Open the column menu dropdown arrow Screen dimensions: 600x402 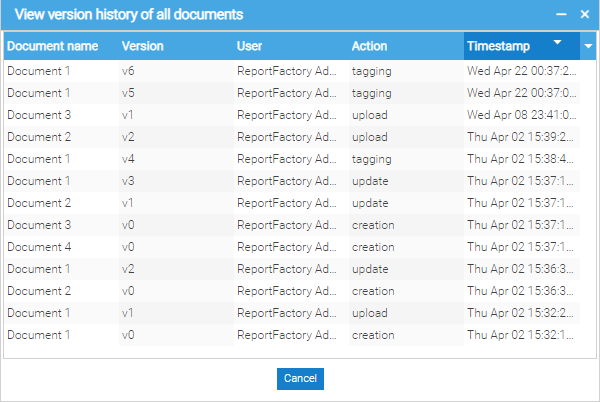click(588, 46)
